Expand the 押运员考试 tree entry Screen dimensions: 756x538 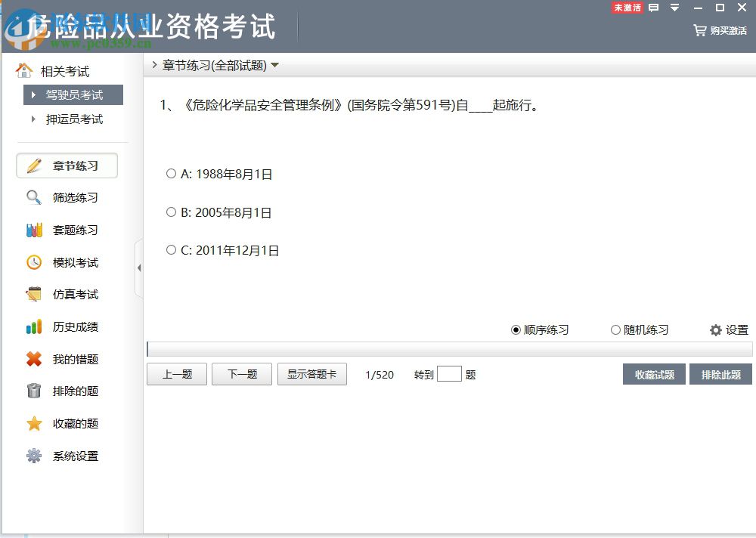(x=73, y=119)
